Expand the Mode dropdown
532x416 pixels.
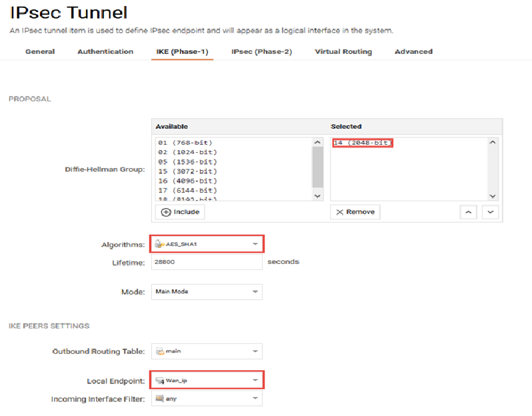click(207, 291)
